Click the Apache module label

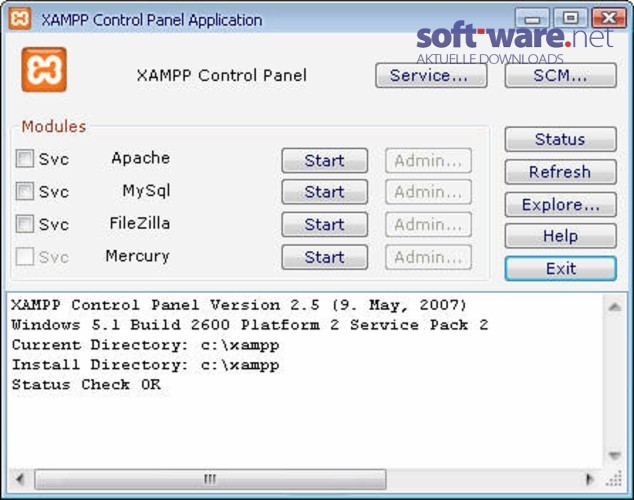pyautogui.click(x=141, y=158)
